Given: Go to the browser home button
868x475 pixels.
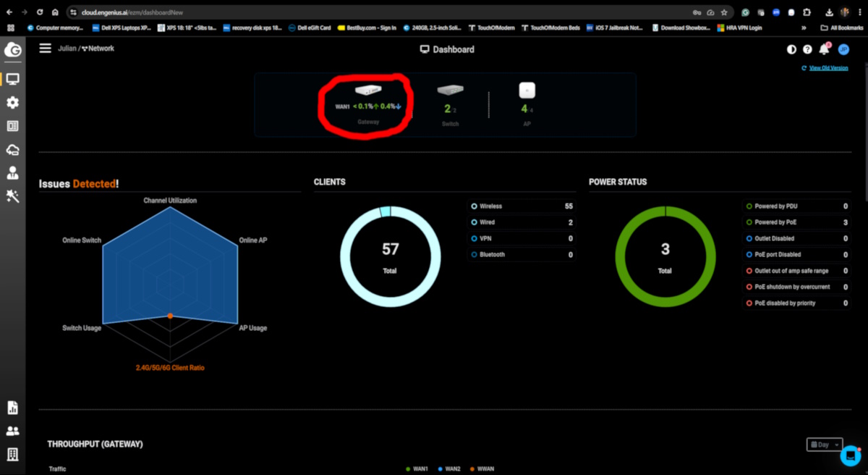Looking at the screenshot, I should 54,12.
